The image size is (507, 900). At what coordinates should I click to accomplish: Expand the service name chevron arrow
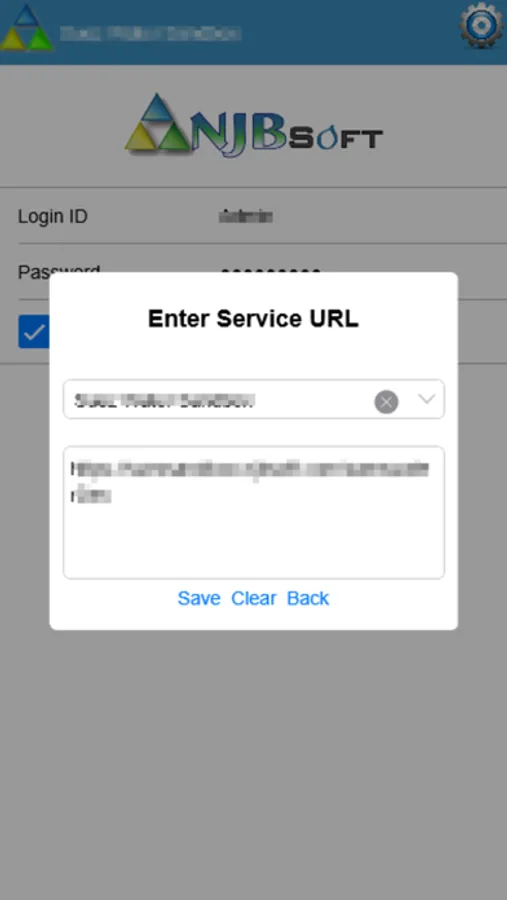point(426,399)
